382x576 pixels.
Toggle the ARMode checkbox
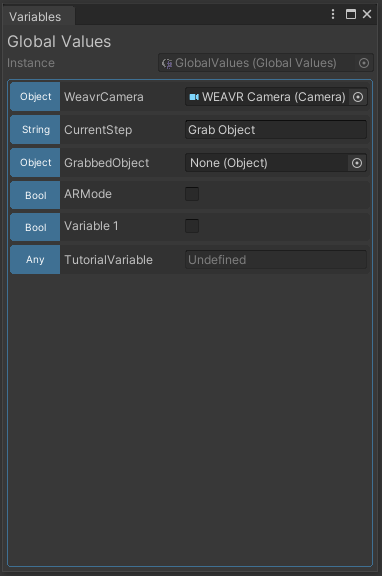192,194
